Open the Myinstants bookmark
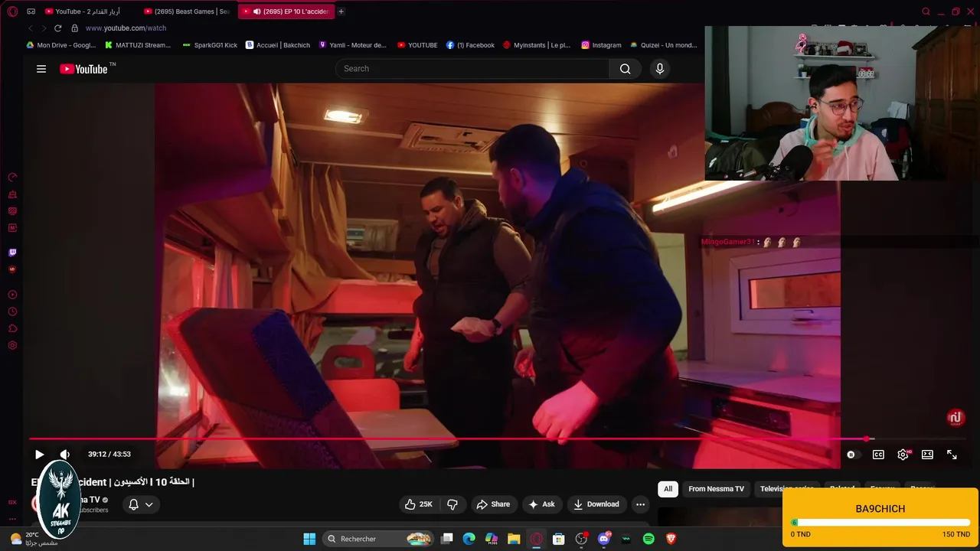 (537, 45)
